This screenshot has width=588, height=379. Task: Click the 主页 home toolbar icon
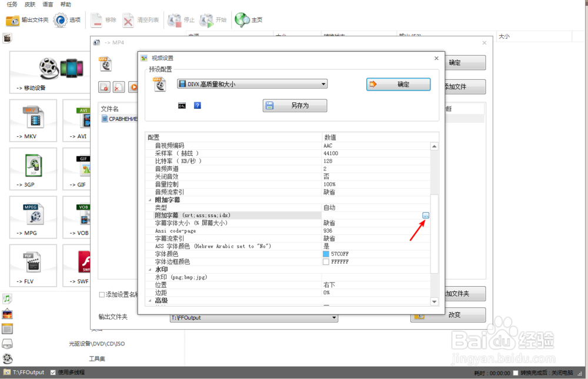click(x=242, y=19)
